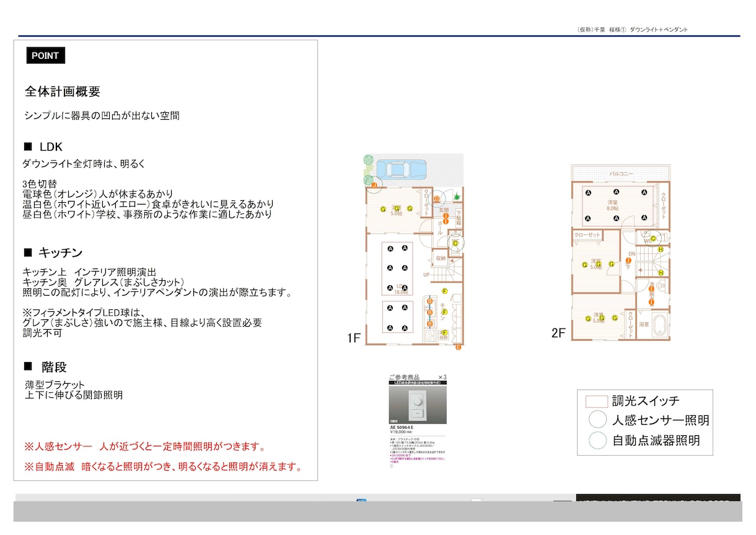756x535 pixels.
Task: Click the green plant icon beside the entrance
Action: coord(457,197)
